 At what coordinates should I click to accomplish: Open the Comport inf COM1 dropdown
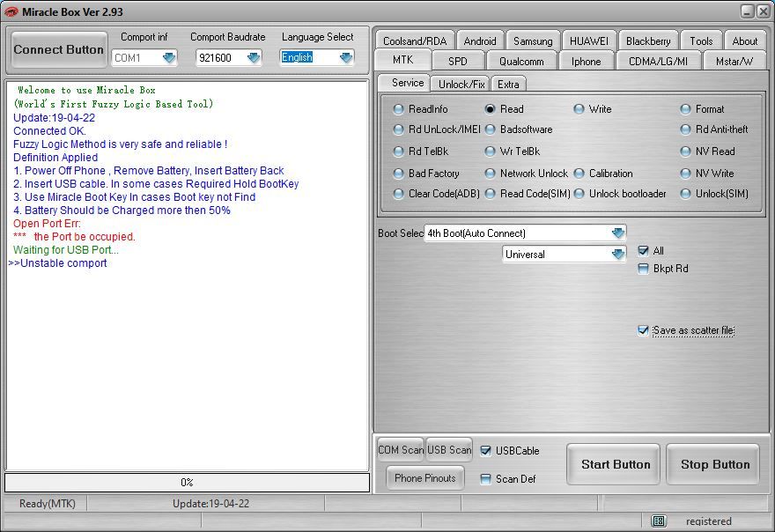(x=169, y=58)
